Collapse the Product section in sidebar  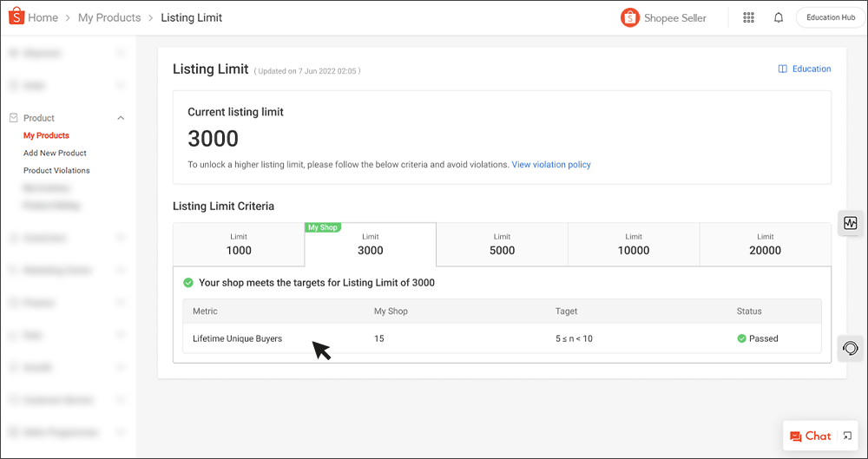coord(121,118)
